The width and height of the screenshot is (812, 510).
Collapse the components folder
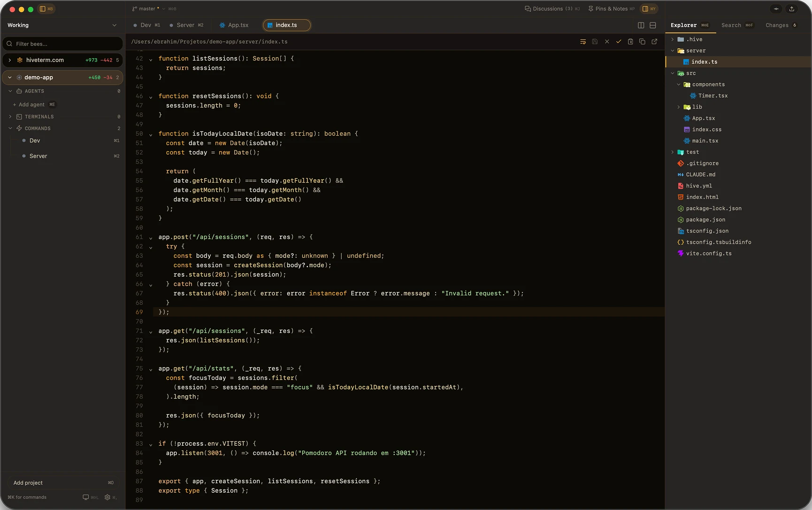pyautogui.click(x=679, y=85)
